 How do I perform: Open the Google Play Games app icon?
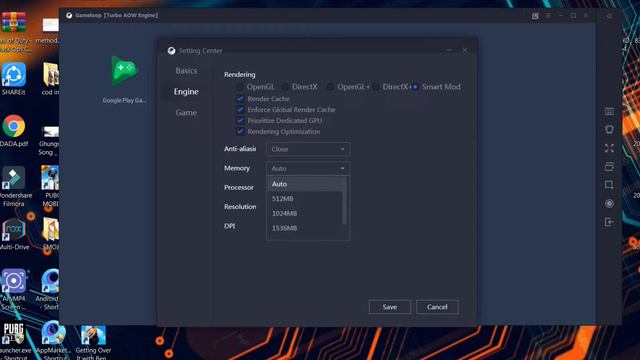124,71
